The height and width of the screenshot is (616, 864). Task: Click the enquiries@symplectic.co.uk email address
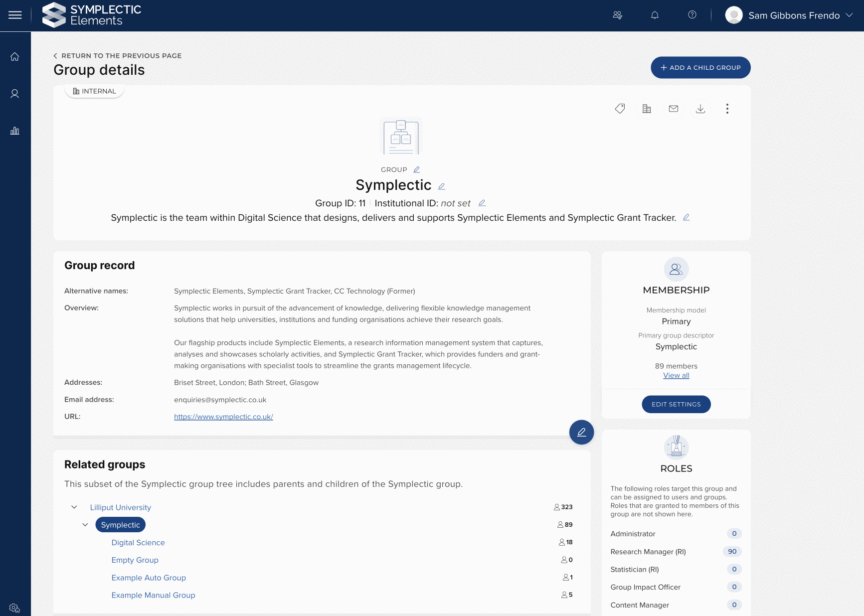click(x=220, y=400)
